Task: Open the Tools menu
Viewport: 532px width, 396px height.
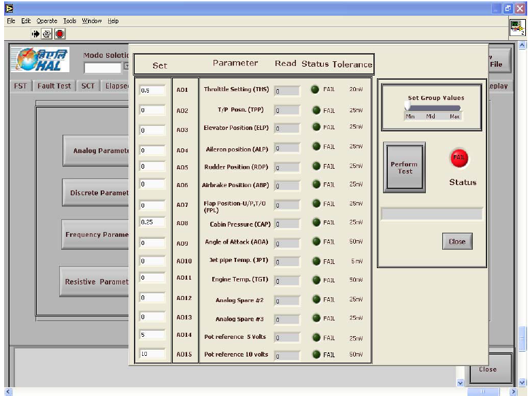Action: [70, 21]
